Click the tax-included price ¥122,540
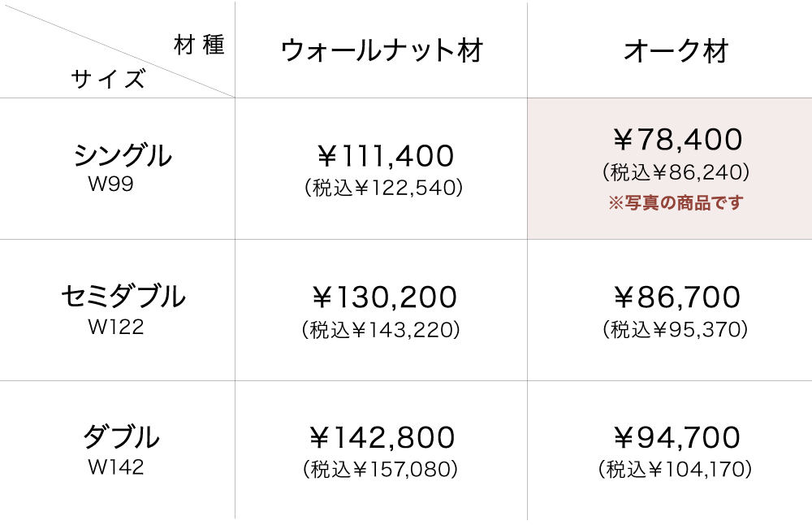The image size is (812, 525). pos(383,189)
